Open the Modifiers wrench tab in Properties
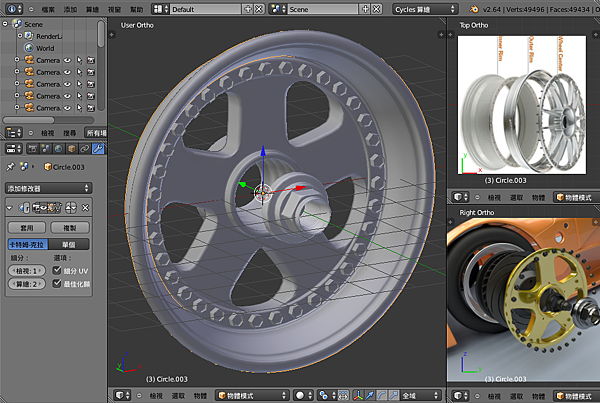 (x=97, y=149)
